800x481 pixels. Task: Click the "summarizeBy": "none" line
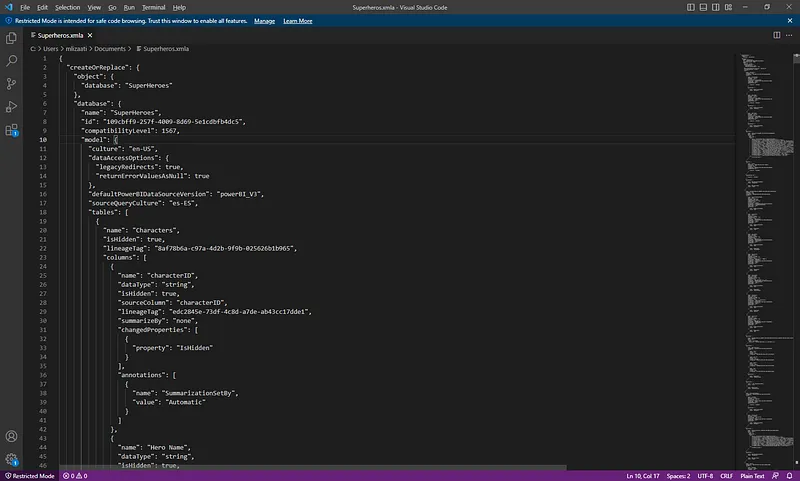click(158, 321)
